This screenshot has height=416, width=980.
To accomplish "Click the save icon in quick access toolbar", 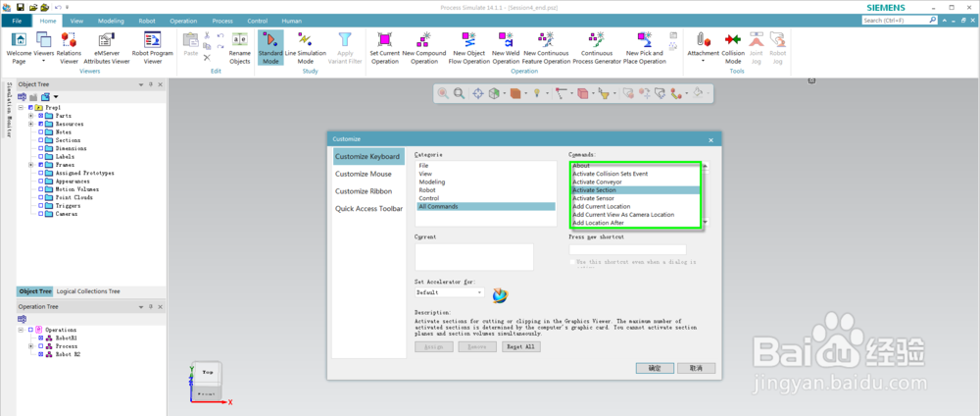I will (20, 7).
